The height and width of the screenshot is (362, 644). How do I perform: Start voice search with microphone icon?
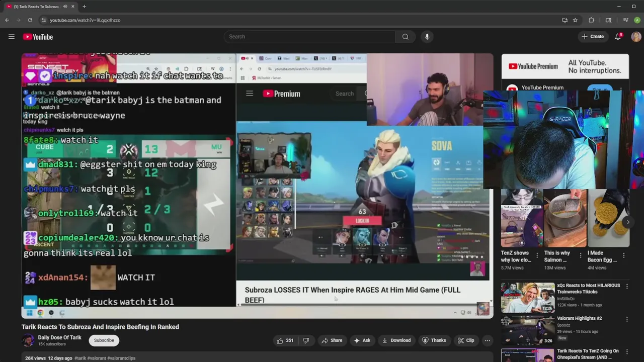[x=427, y=37]
